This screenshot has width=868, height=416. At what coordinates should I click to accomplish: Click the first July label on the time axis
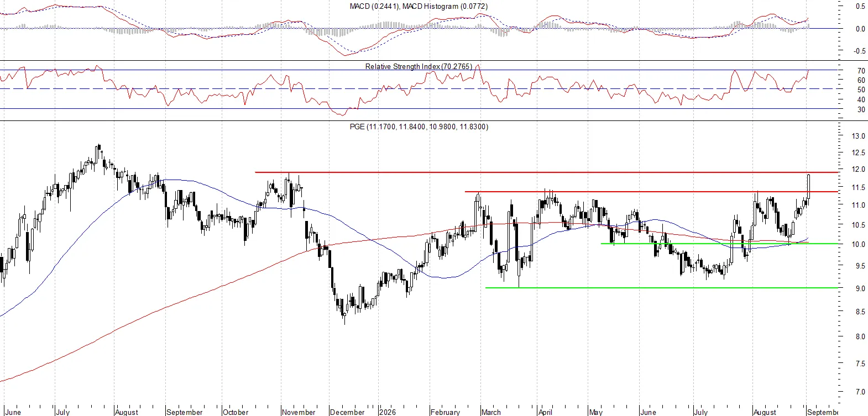tap(63, 412)
